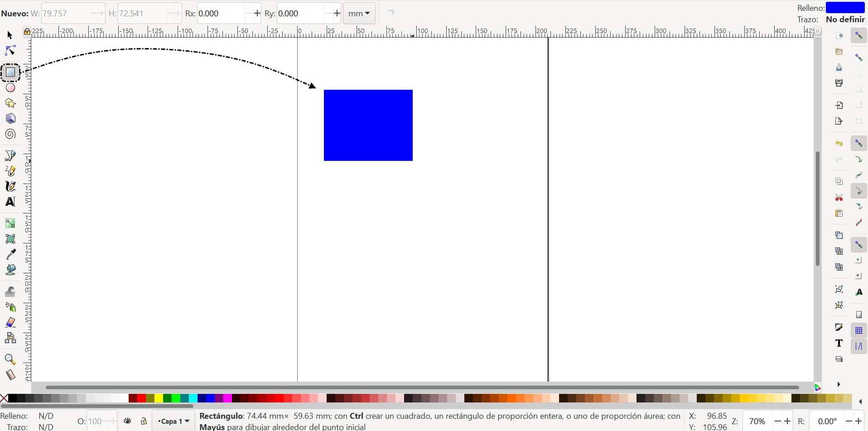This screenshot has width=868, height=431.
Task: Toggle snap to guides
Action: point(858,346)
